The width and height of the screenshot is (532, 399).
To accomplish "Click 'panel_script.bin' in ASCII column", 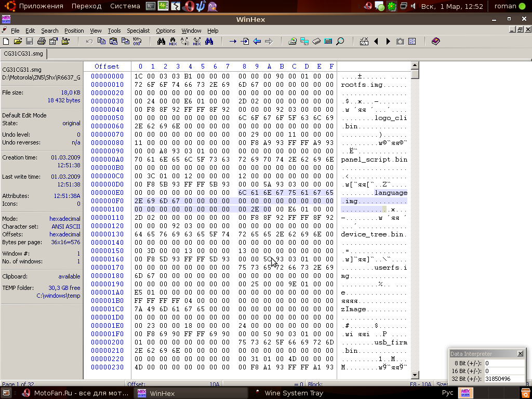I will pyautogui.click(x=374, y=159).
